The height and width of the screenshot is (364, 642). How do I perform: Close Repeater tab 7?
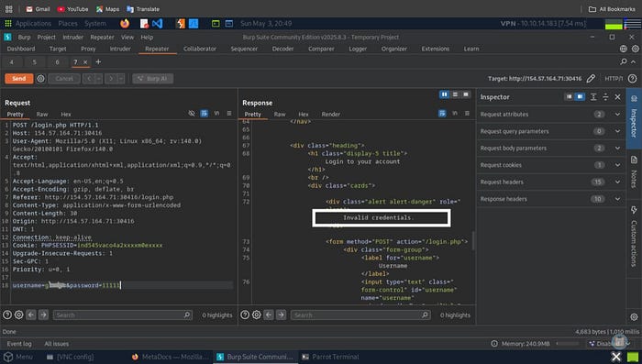pos(85,62)
